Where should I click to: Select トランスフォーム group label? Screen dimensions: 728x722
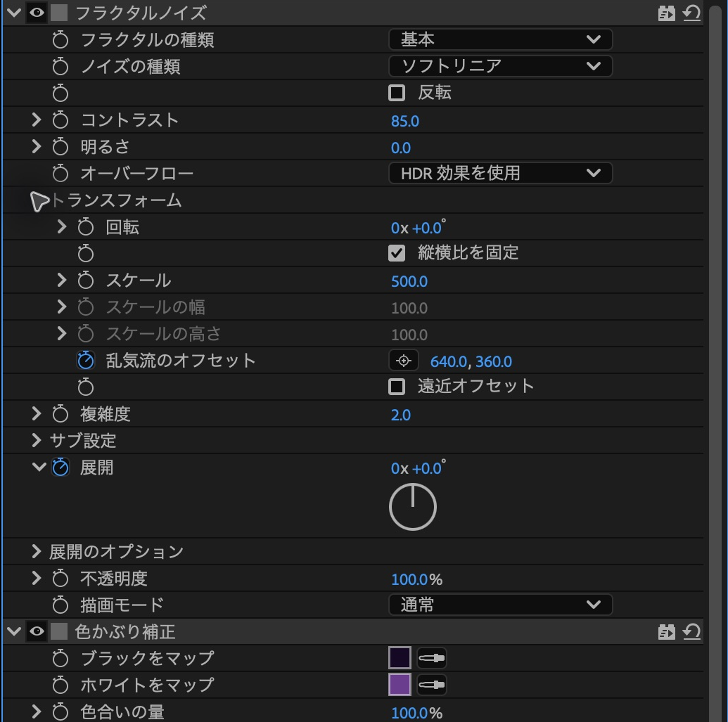point(116,200)
